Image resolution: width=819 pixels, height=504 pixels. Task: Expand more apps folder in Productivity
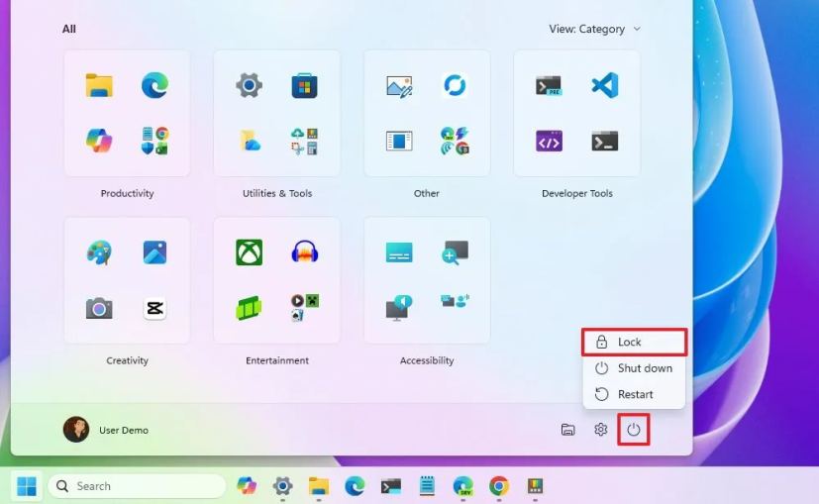(155, 141)
